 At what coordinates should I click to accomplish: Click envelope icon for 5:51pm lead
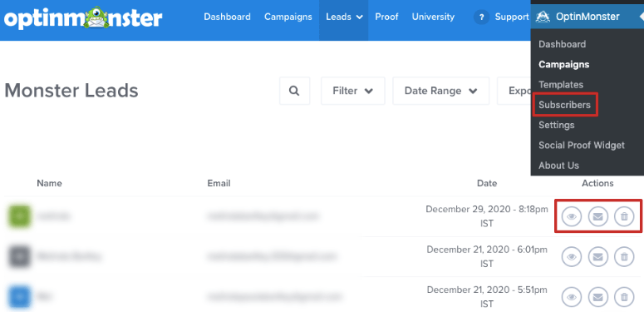click(598, 297)
